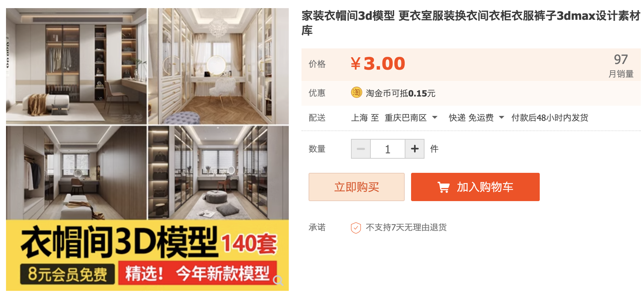The height and width of the screenshot is (299, 644).
Task: Click the 立即购买 buy now button
Action: tap(357, 187)
